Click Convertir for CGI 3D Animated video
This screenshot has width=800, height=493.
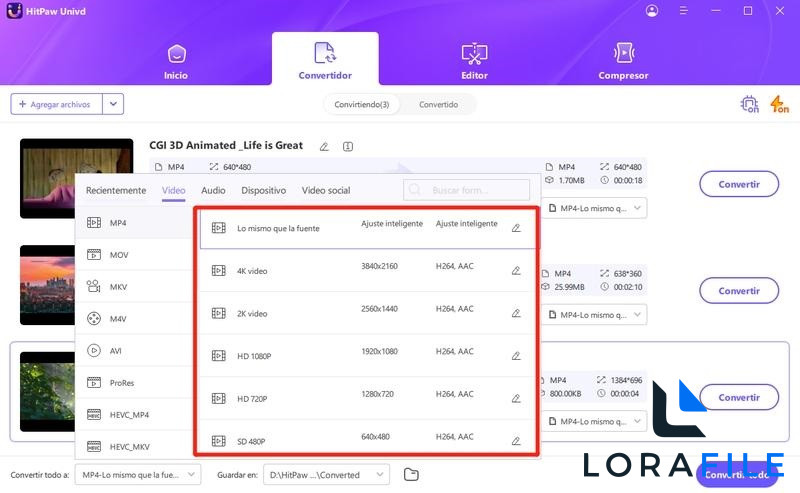(739, 184)
